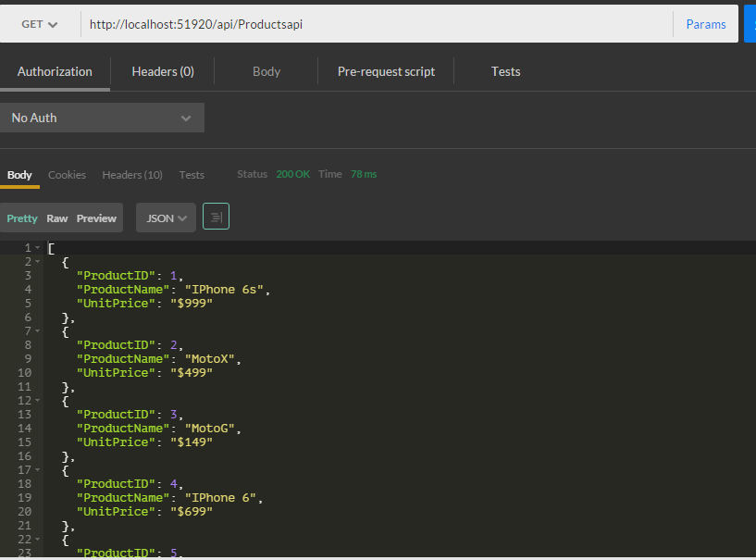This screenshot has width=756, height=560.
Task: Open the request Headers (0) tab
Action: pos(163,71)
